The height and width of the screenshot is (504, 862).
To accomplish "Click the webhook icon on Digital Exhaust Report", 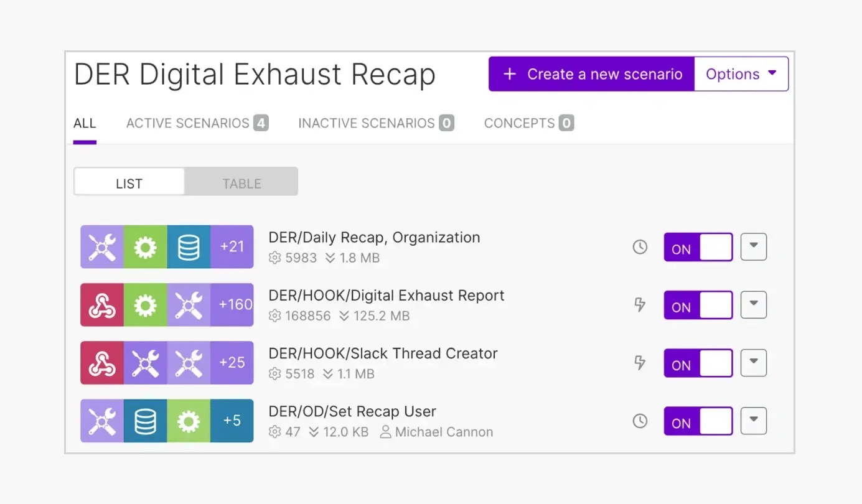I will 102,305.
